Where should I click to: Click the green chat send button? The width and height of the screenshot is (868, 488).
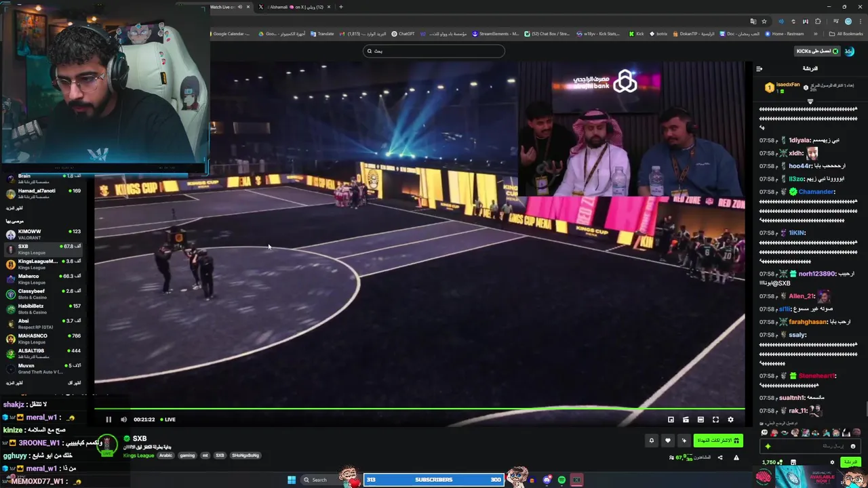(x=850, y=462)
